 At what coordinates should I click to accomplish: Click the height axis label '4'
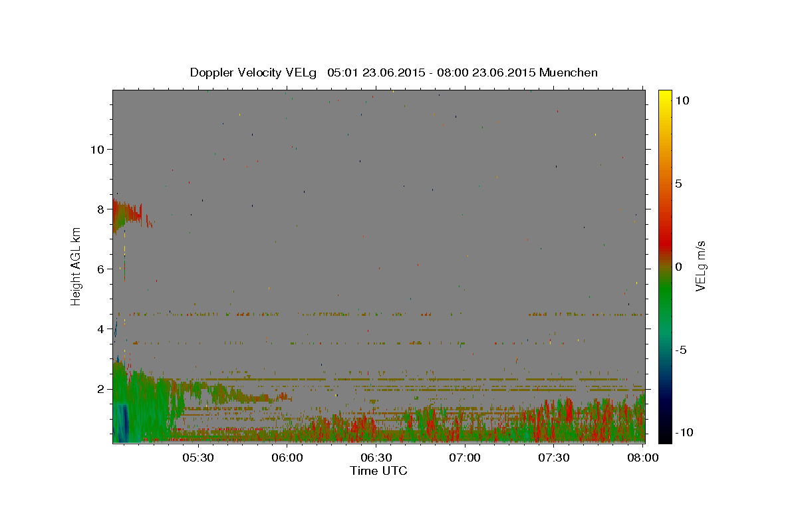100,329
